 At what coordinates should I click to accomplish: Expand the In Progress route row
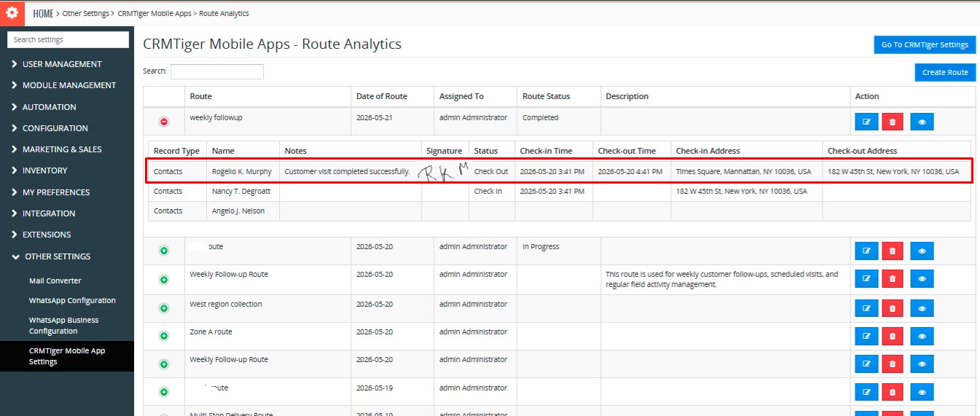[164, 251]
